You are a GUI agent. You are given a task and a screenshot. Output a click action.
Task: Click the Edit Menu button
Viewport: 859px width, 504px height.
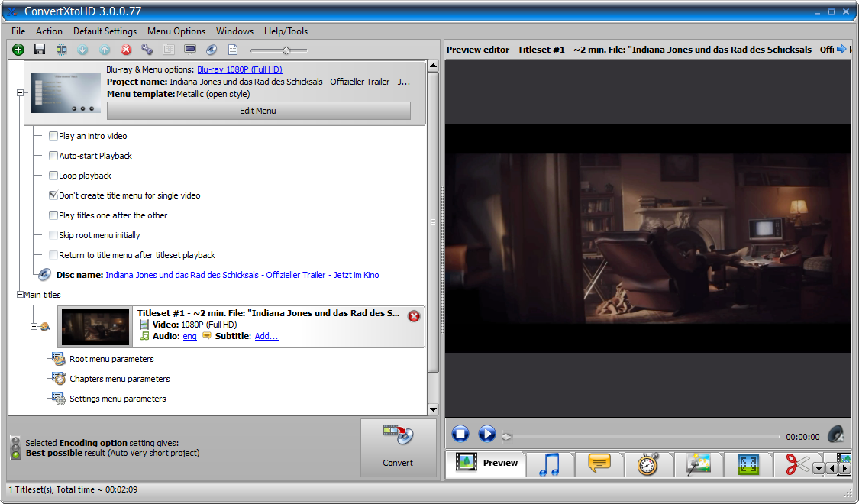259,111
